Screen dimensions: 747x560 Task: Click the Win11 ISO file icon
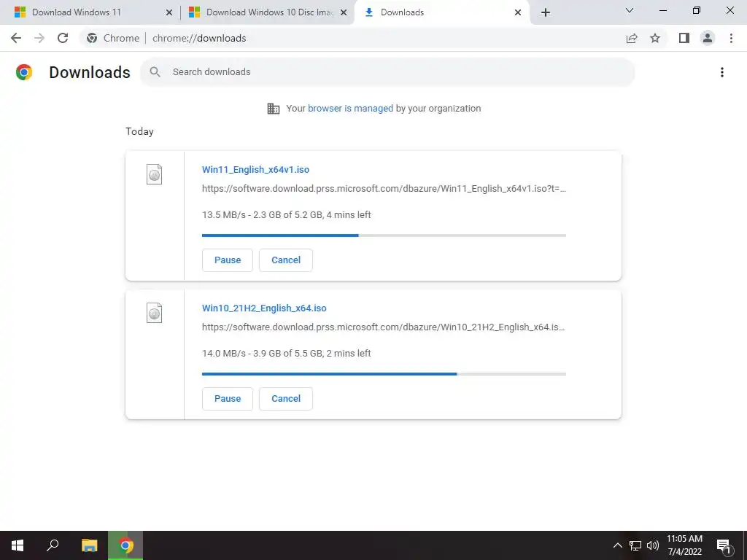[x=155, y=174]
